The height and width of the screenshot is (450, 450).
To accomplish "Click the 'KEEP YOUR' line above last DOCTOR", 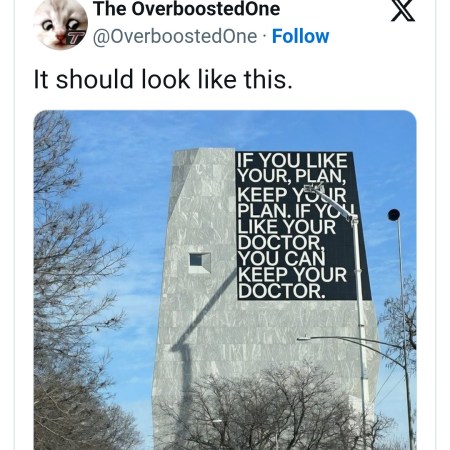I will coord(293,275).
